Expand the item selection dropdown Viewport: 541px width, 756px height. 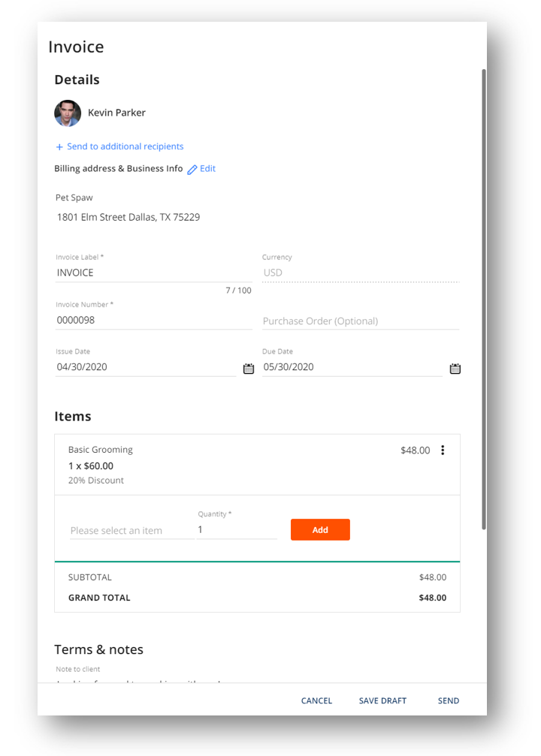click(131, 530)
